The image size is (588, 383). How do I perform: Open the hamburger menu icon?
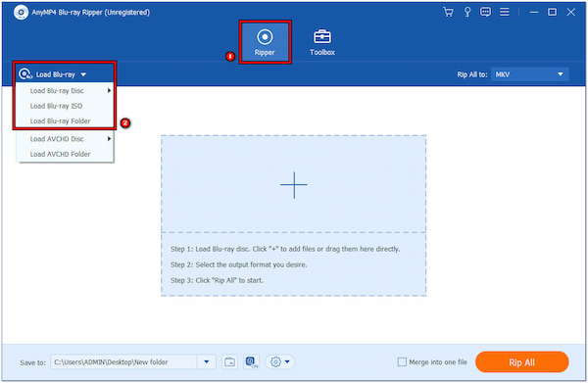pos(505,12)
